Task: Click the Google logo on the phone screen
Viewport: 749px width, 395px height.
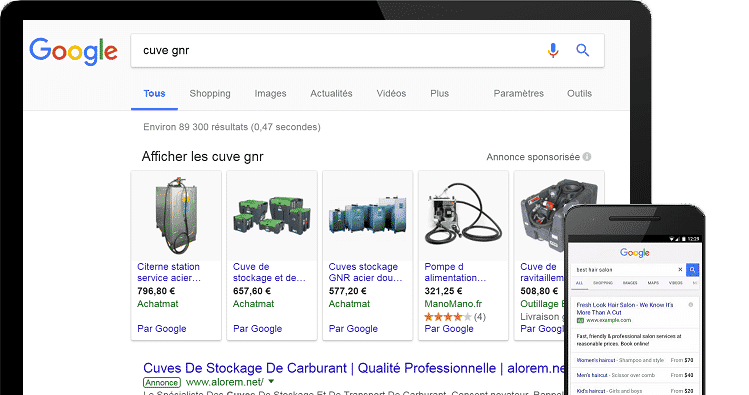Action: (635, 253)
